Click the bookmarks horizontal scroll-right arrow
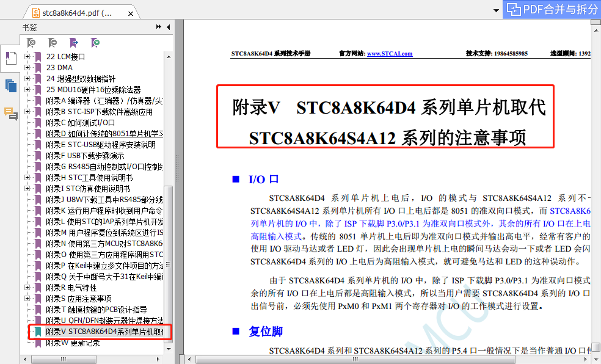This screenshot has width=601, height=364. (x=158, y=359)
